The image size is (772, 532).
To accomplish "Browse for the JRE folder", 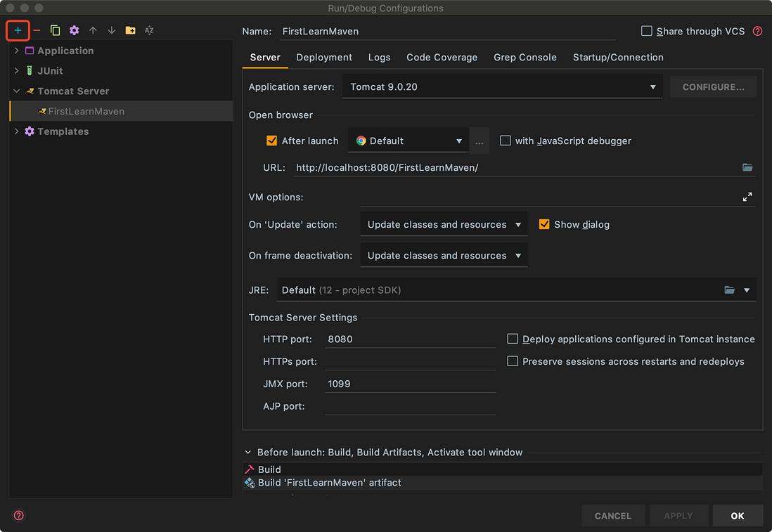I will (729, 290).
